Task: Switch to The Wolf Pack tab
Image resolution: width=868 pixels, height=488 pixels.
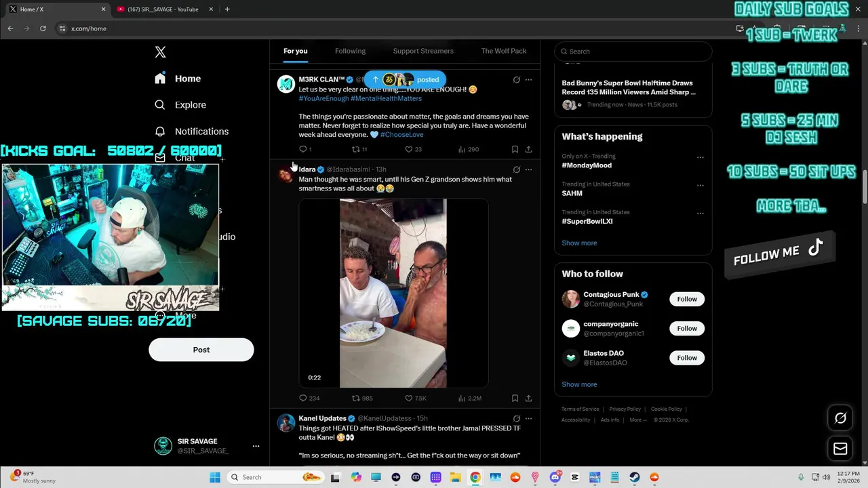Action: coord(504,51)
